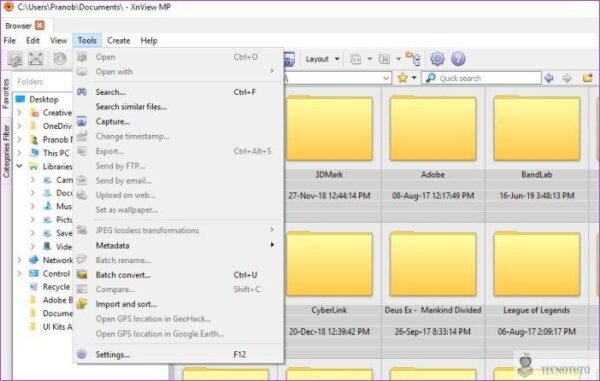This screenshot has width=600, height=381.
Task: Expand the Network tree node
Action: tap(20, 260)
